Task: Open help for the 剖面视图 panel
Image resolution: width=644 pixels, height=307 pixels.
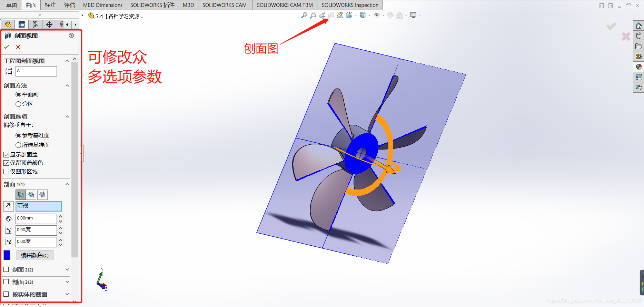Action: tap(71, 35)
